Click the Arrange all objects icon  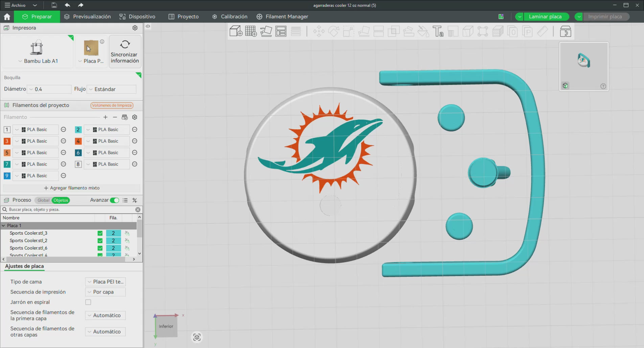[281, 31]
